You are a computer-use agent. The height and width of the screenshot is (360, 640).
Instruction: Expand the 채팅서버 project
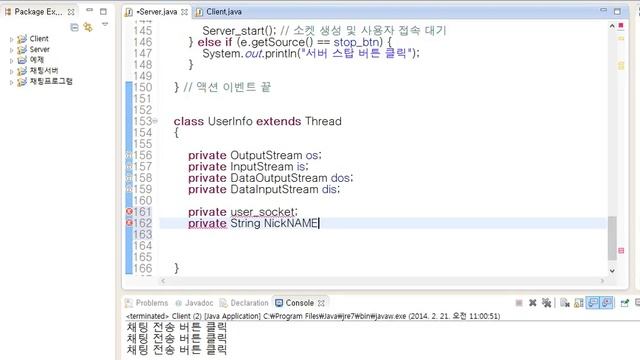tap(11, 71)
